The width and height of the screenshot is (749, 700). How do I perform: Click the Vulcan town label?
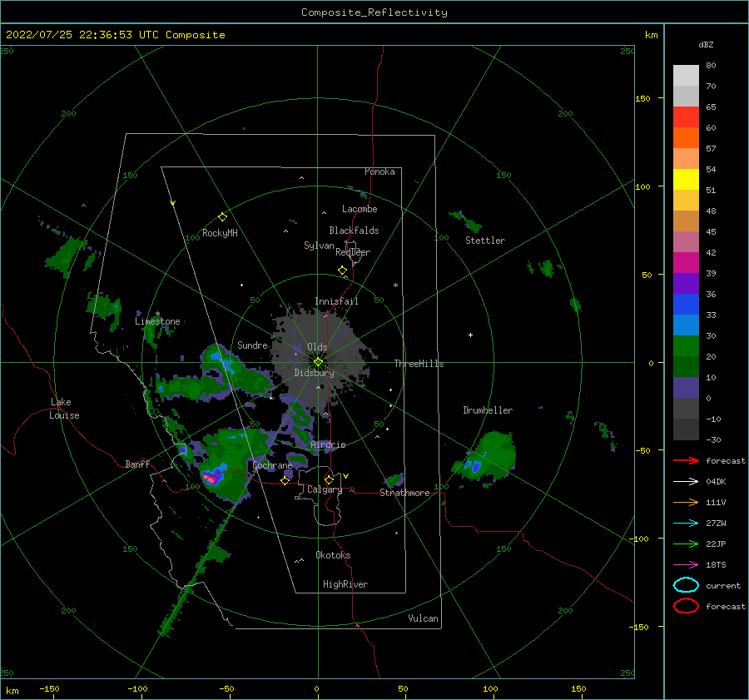point(424,618)
